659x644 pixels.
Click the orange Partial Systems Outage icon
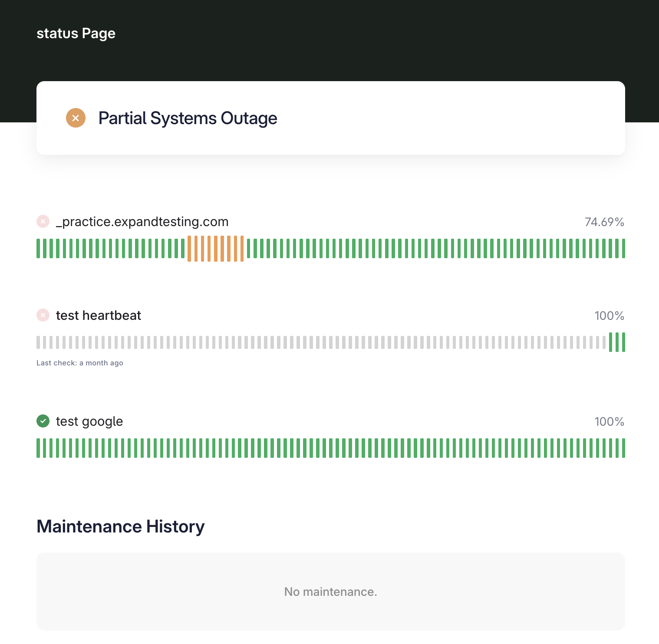[76, 118]
